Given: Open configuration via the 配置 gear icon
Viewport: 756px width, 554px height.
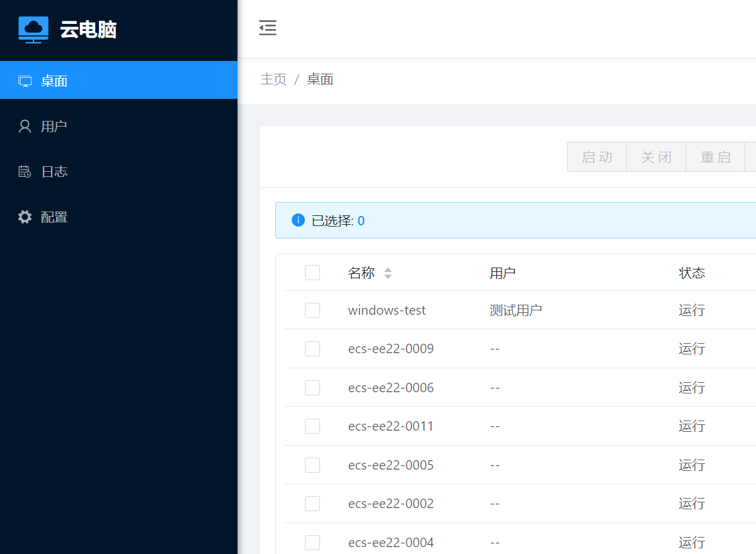Looking at the screenshot, I should [x=25, y=217].
